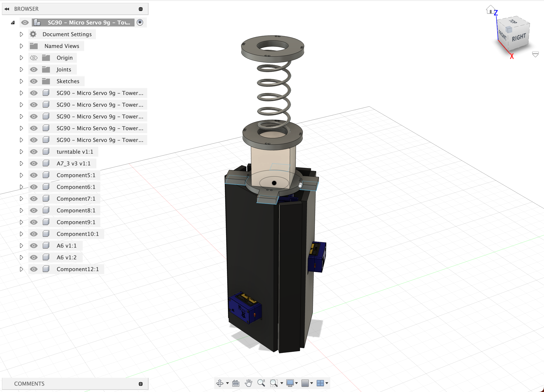This screenshot has width=544, height=392.
Task: Click the Joints folder icon
Action: pyautogui.click(x=46, y=69)
